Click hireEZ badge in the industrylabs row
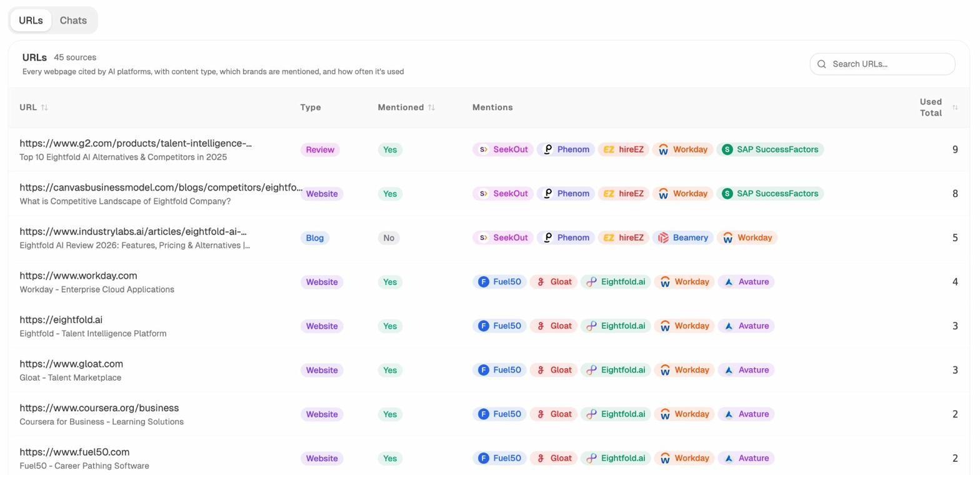This screenshot has width=980, height=490. [x=623, y=238]
